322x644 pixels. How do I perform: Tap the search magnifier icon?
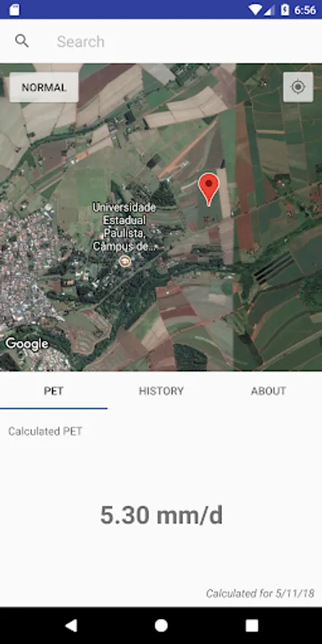coord(21,41)
